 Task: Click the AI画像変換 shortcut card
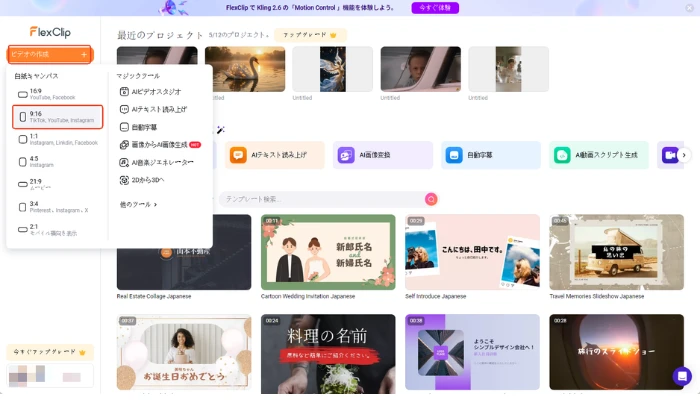(383, 155)
